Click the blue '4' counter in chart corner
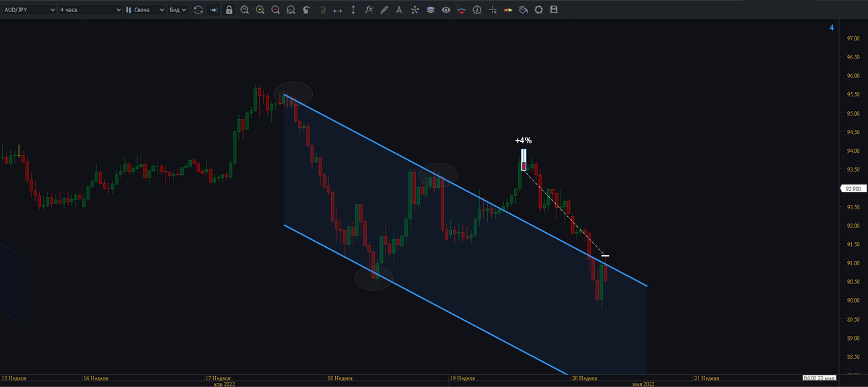Viewport: 868px width, 387px height. coord(832,28)
